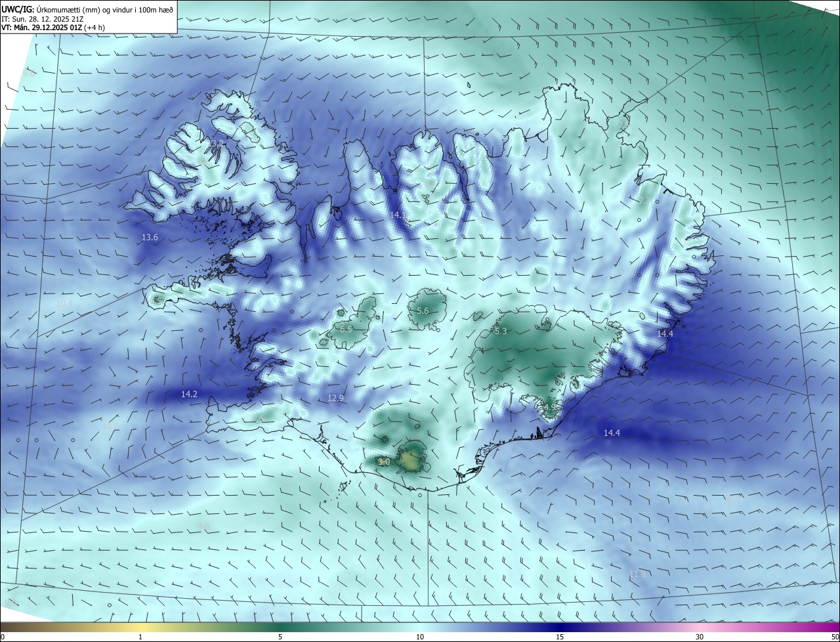Click the "7.6" value label on the map
The width and height of the screenshot is (840, 642).
click(x=259, y=418)
